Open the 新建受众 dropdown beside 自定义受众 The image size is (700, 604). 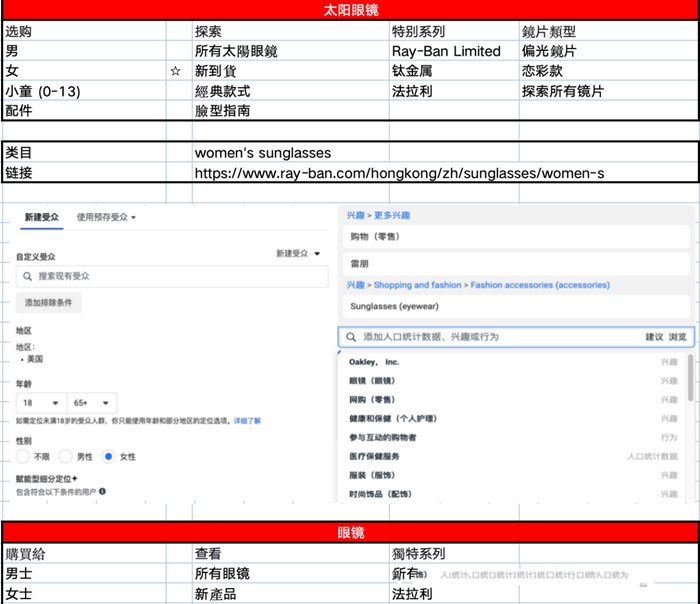click(298, 254)
